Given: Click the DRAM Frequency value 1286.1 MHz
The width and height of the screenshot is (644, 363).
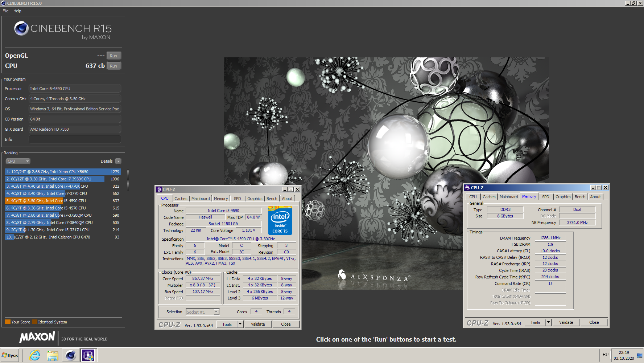Looking at the screenshot, I should pyautogui.click(x=550, y=238).
